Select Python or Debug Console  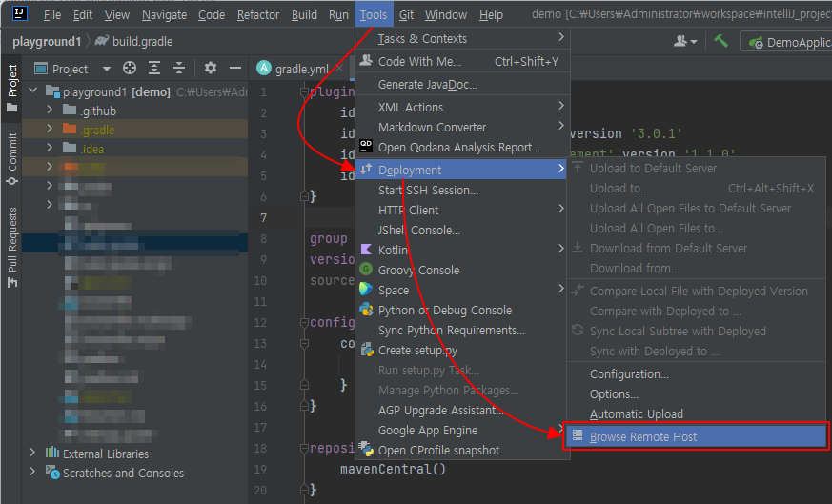[462, 311]
